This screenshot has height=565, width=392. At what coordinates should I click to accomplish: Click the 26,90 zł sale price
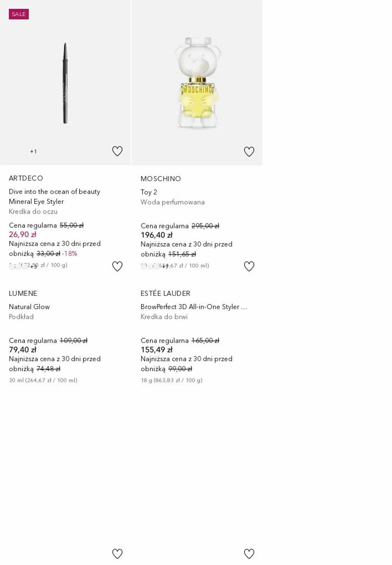pos(23,234)
